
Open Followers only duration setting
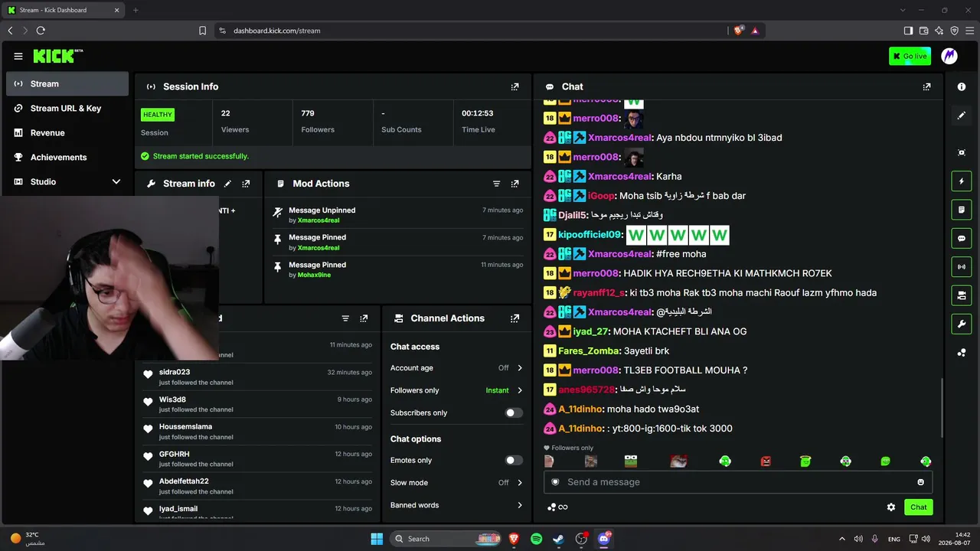pyautogui.click(x=456, y=390)
